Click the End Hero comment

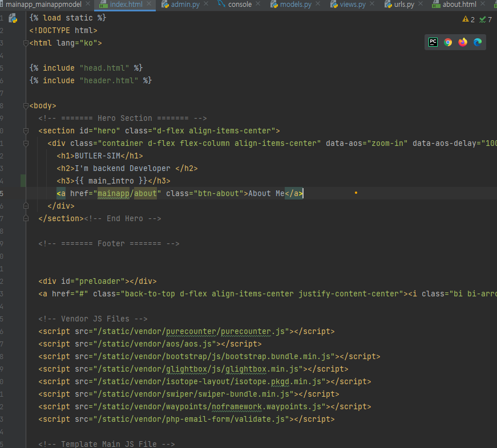pyautogui.click(x=122, y=219)
